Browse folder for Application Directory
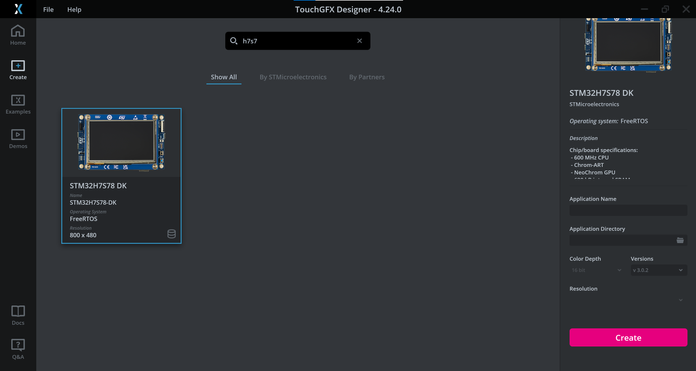The height and width of the screenshot is (371, 696). click(680, 240)
